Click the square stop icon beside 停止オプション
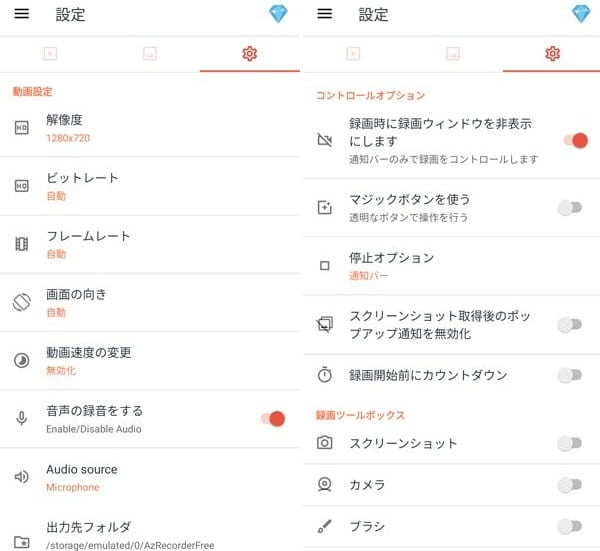 (x=324, y=266)
